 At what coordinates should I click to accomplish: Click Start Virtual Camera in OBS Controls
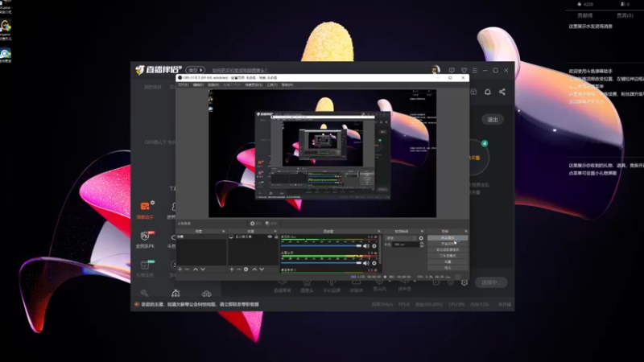448,249
